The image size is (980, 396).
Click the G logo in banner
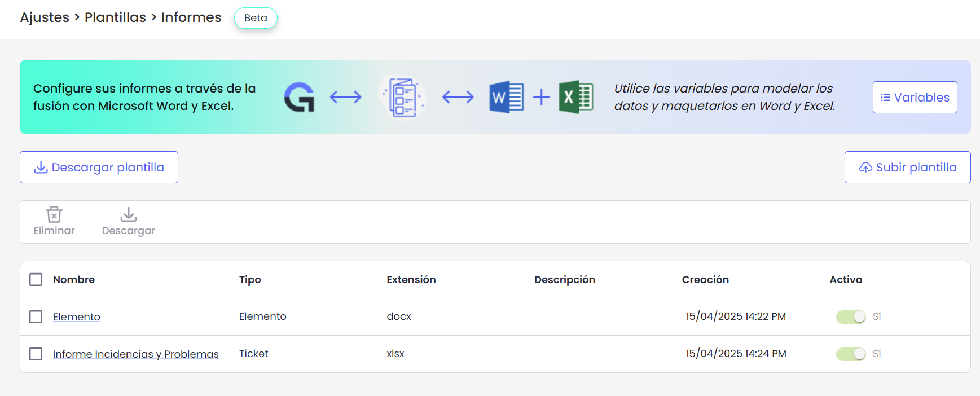(x=299, y=97)
